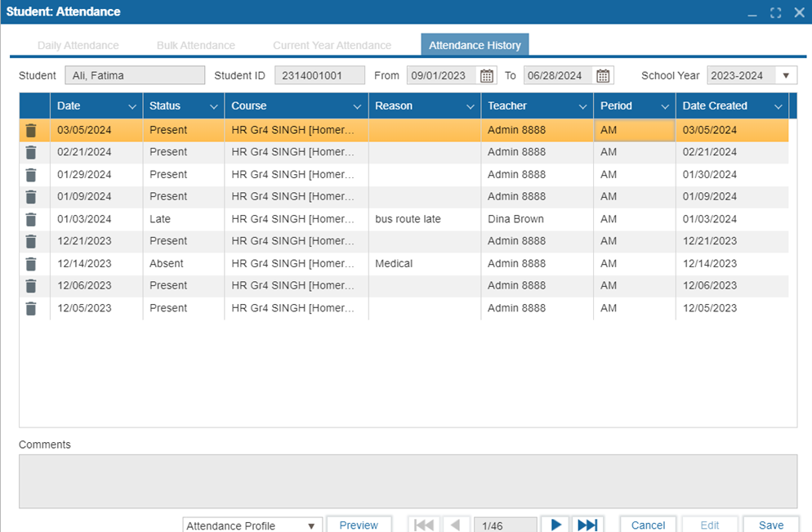Jump to the last student record
This screenshot has width=812, height=532.
pos(587,525)
